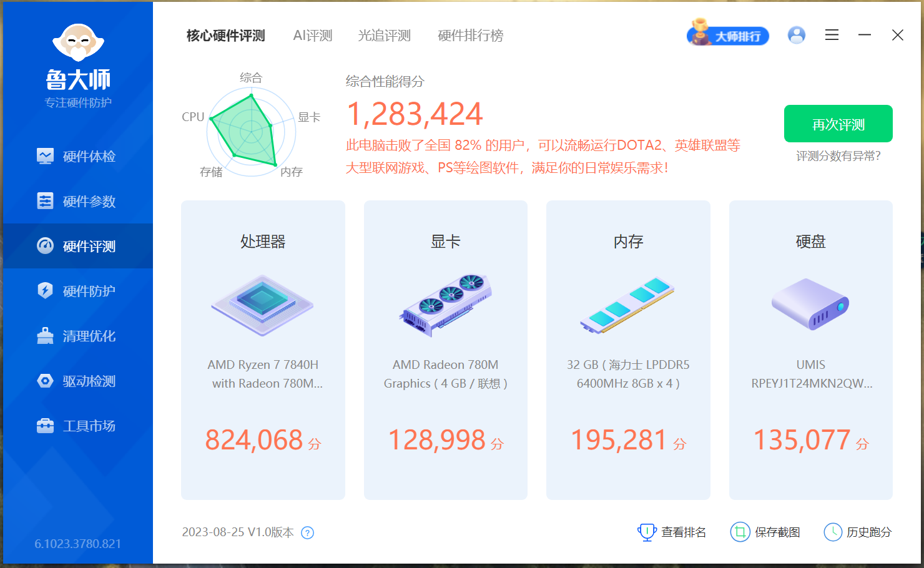Click the 2023-08-25 V1.0版本 text
This screenshot has height=568, width=924.
(x=238, y=532)
